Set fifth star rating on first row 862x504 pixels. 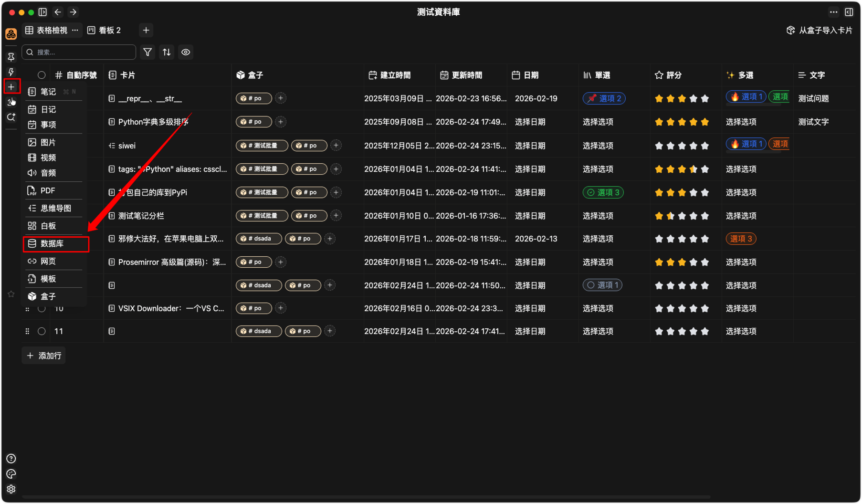(705, 99)
